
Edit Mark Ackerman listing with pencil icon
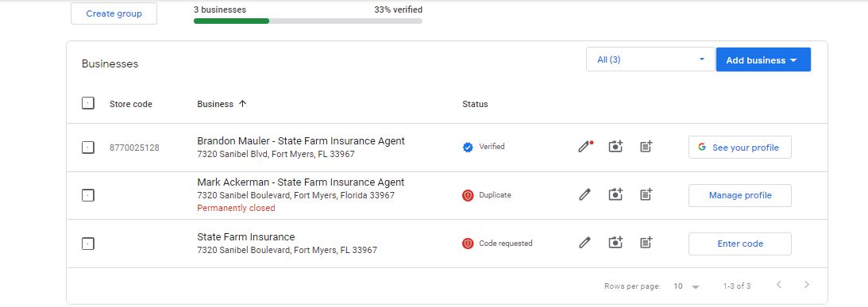(584, 194)
